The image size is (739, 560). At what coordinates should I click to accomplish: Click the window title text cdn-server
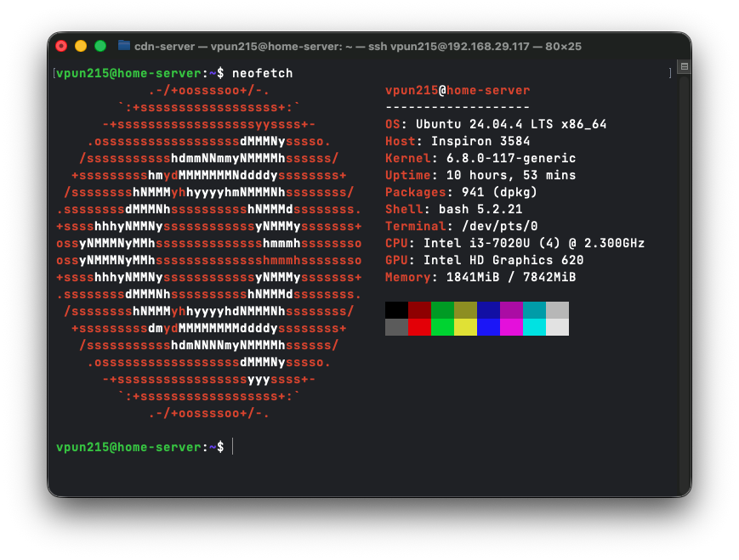tap(164, 46)
